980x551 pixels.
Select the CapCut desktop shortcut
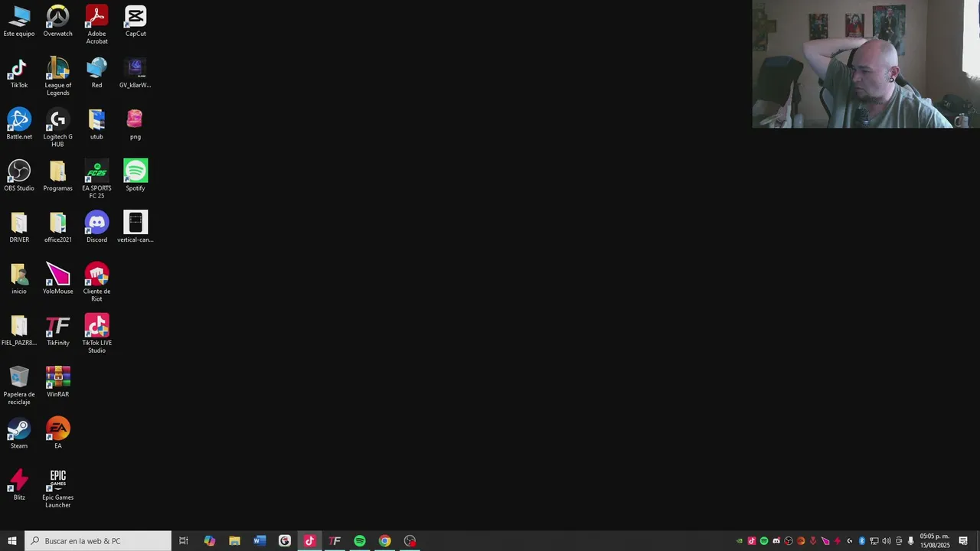[136, 21]
